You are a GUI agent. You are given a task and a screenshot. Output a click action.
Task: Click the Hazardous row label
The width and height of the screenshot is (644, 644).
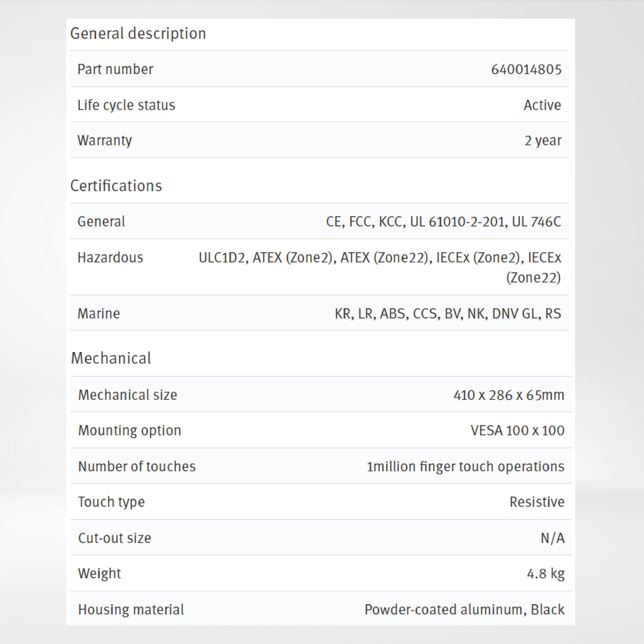point(110,257)
